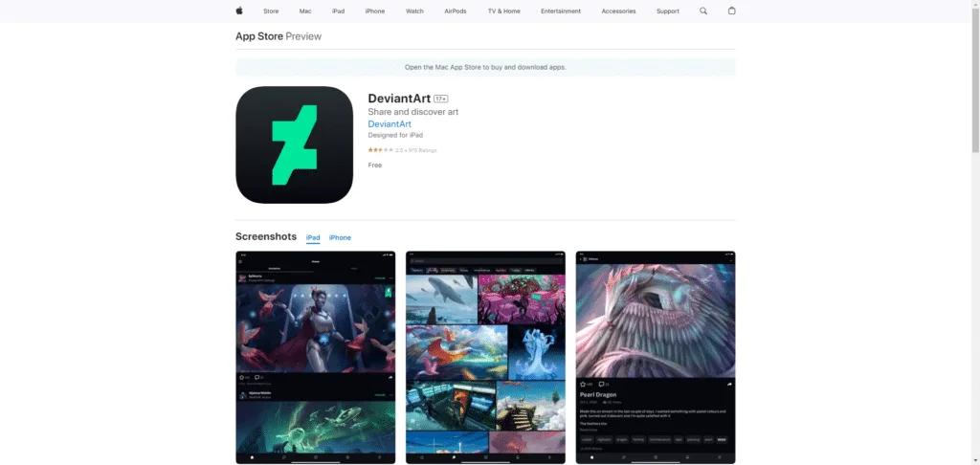This screenshot has width=980, height=465.
Task: Click the 17+ age rating badge
Action: (441, 99)
